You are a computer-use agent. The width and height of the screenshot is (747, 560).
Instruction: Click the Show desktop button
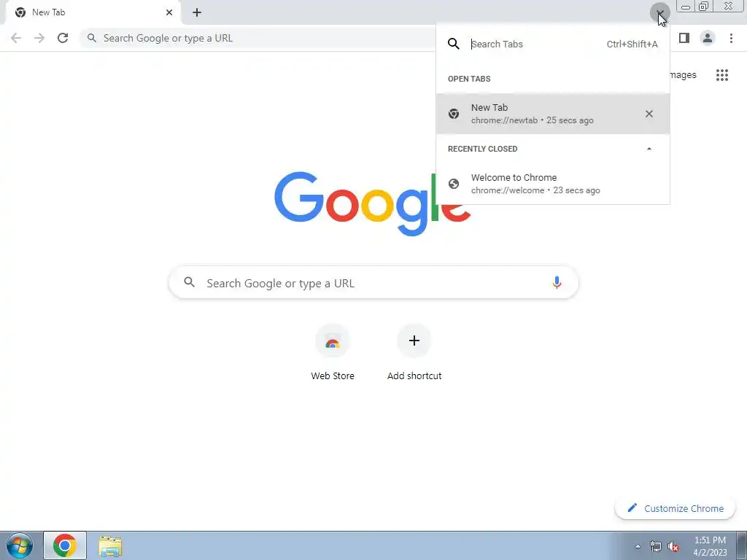741,545
